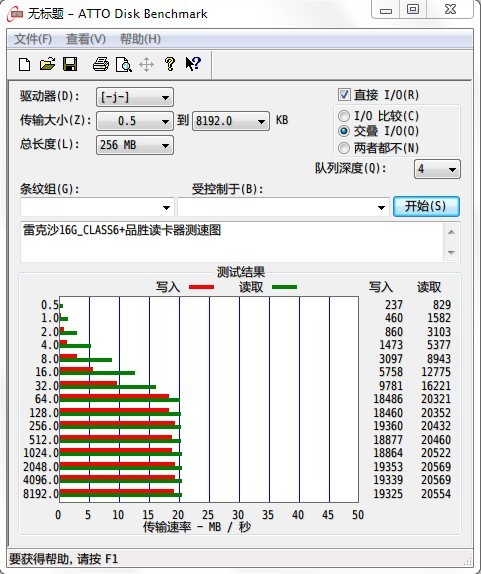Click the four-arrow move icon
The width and height of the screenshot is (481, 574).
pyautogui.click(x=146, y=65)
